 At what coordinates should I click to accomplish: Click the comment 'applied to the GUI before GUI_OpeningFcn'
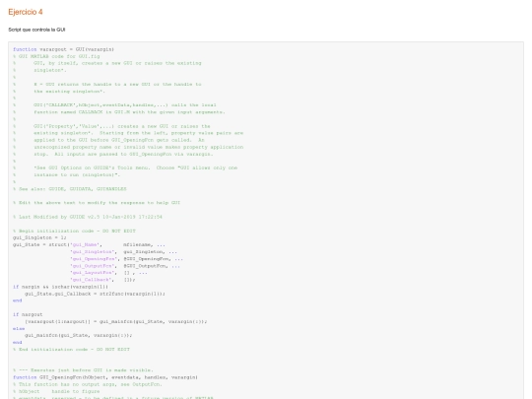click(119, 140)
